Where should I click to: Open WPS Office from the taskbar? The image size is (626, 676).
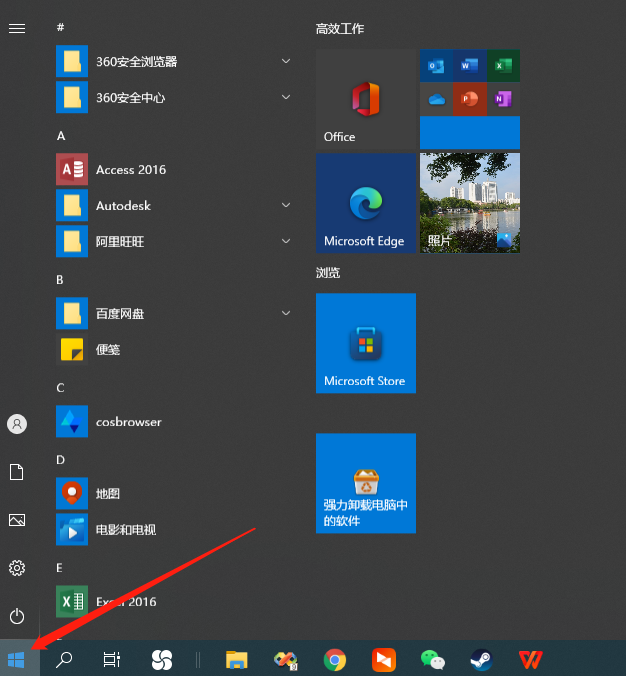click(x=530, y=660)
